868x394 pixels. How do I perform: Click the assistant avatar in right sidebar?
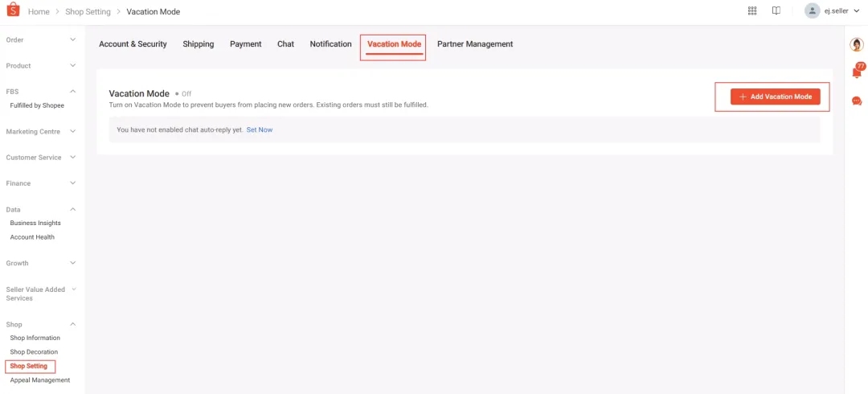click(x=857, y=45)
